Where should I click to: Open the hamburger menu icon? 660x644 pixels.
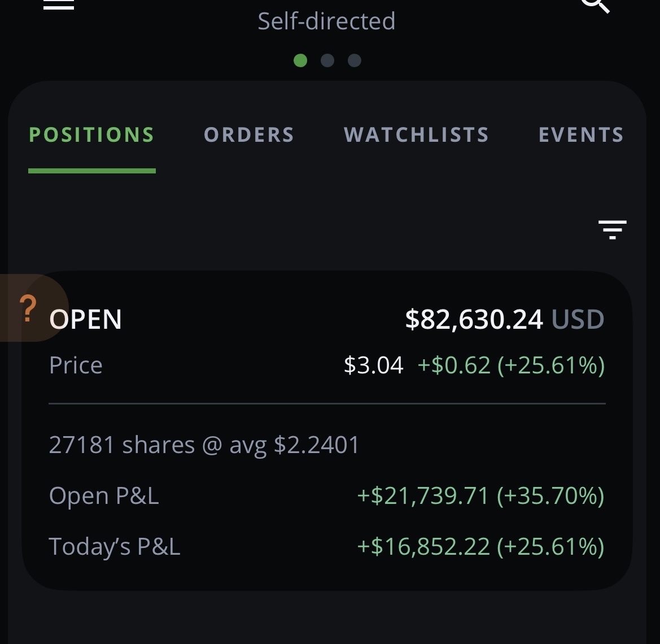59,5
